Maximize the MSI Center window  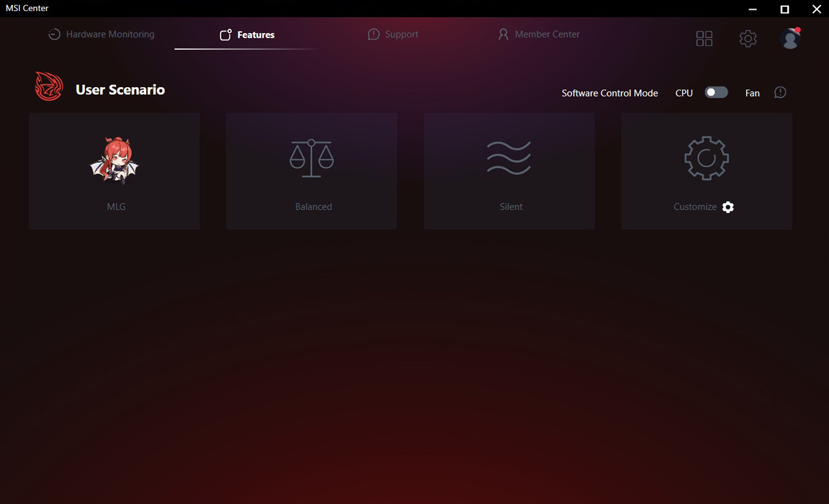coord(785,9)
